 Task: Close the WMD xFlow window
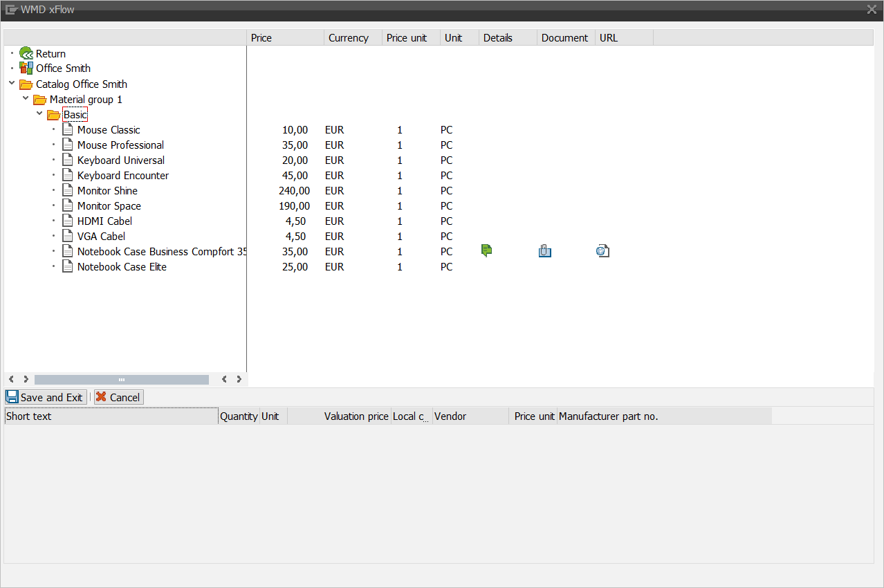point(872,10)
